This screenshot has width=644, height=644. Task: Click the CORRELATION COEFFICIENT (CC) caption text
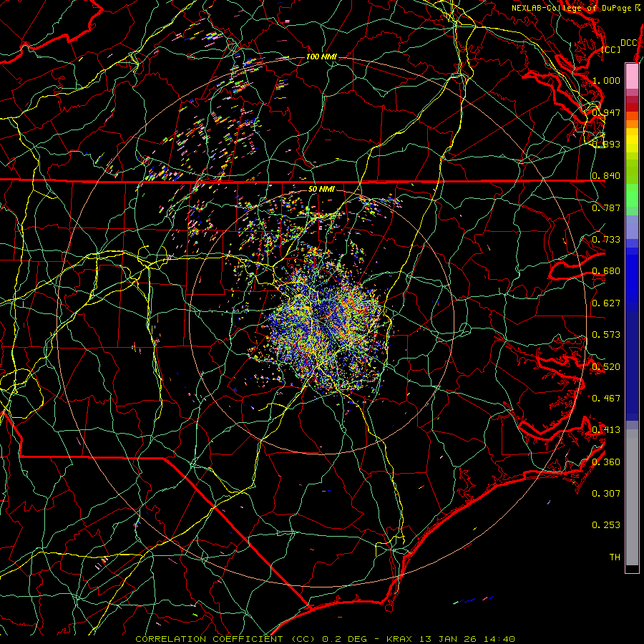coord(225,639)
